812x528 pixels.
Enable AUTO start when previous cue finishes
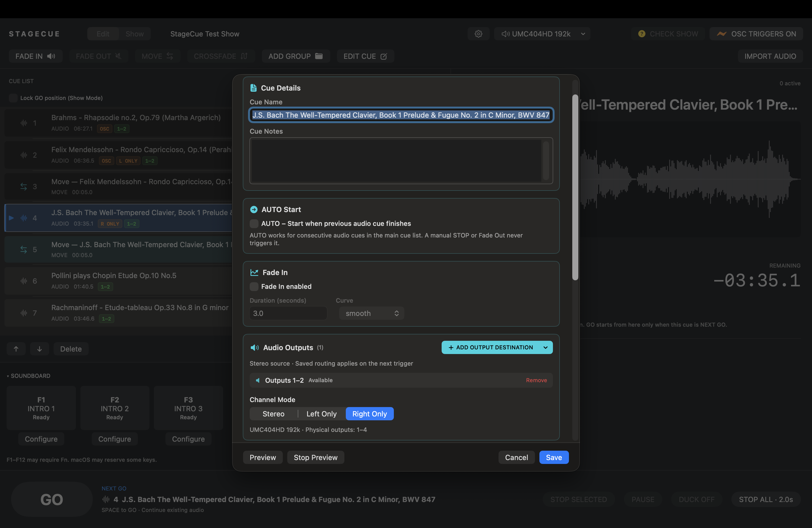click(254, 223)
